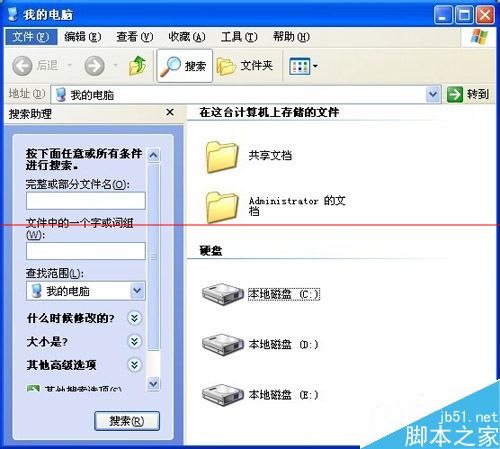The image size is (500, 449).
Task: Expand the 'What size is it' (大小是) section
Action: 135,341
